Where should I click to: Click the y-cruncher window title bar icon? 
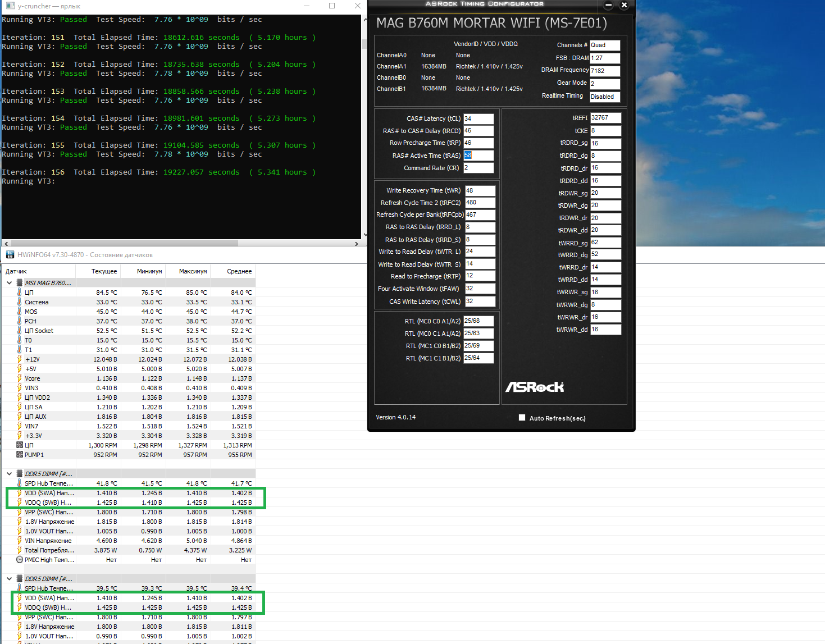[10, 6]
